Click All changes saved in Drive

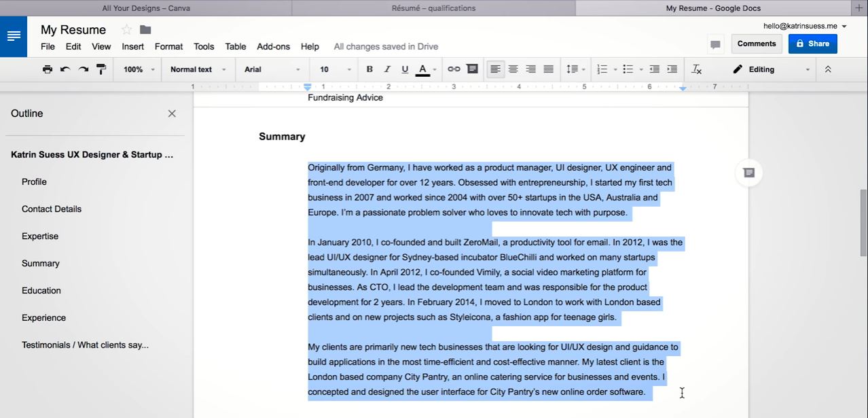386,46
